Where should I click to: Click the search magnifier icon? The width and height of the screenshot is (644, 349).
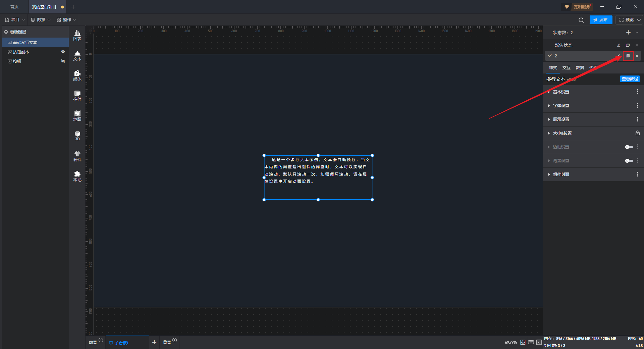(581, 20)
